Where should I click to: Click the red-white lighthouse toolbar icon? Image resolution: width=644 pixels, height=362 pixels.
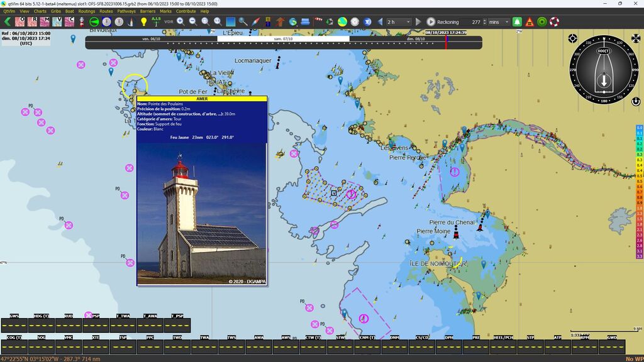(82, 22)
